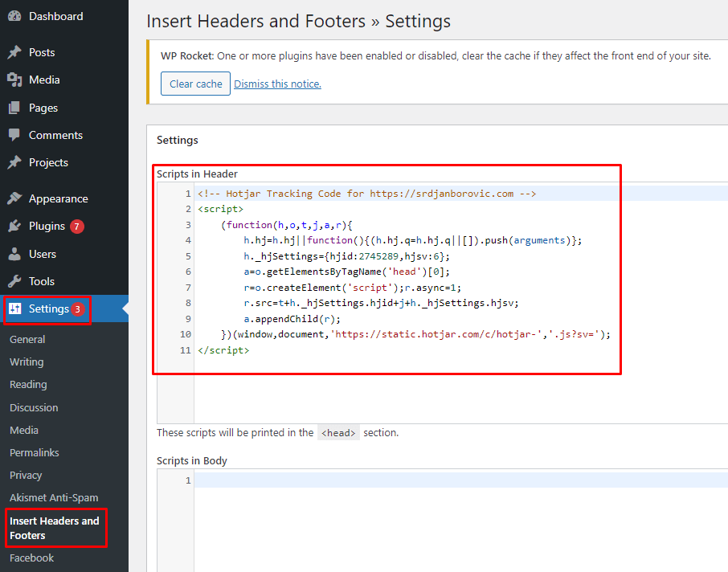Click the Hotjar comment on line 1

(x=366, y=194)
